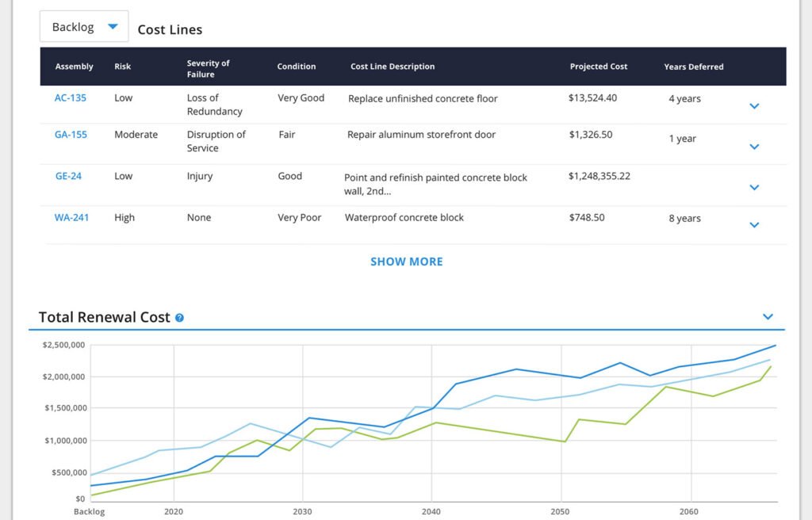812x520 pixels.
Task: Expand the GE-24 cost line details
Action: tap(754, 188)
